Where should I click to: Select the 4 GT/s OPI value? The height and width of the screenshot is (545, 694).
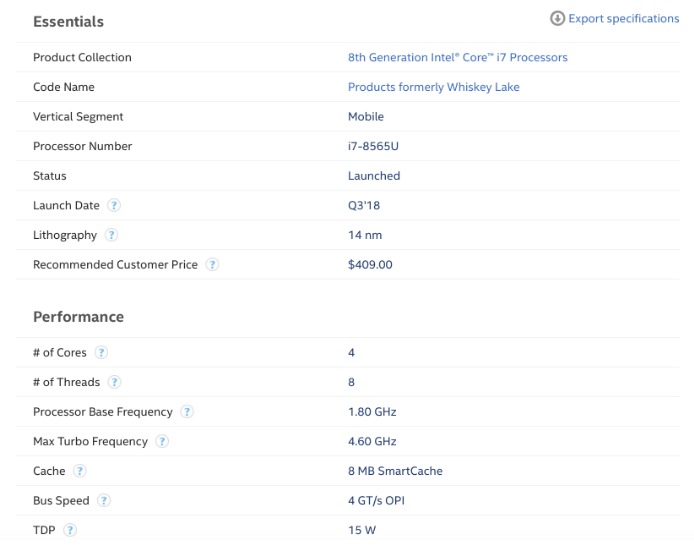[376, 501]
